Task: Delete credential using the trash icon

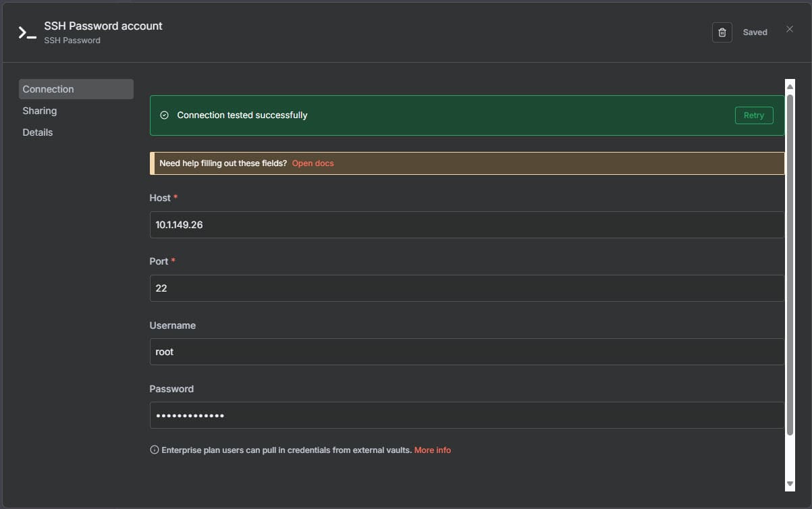Action: [722, 32]
